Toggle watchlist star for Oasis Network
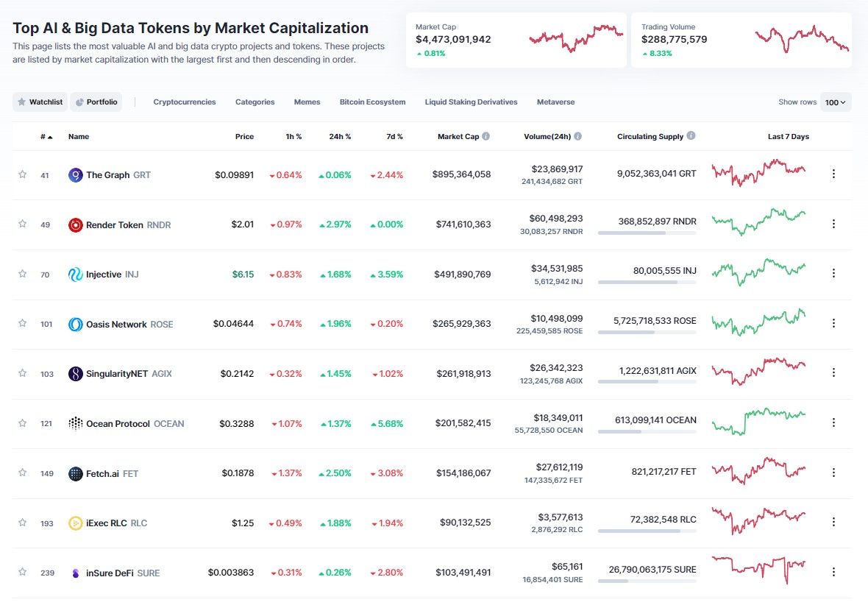 click(x=23, y=323)
